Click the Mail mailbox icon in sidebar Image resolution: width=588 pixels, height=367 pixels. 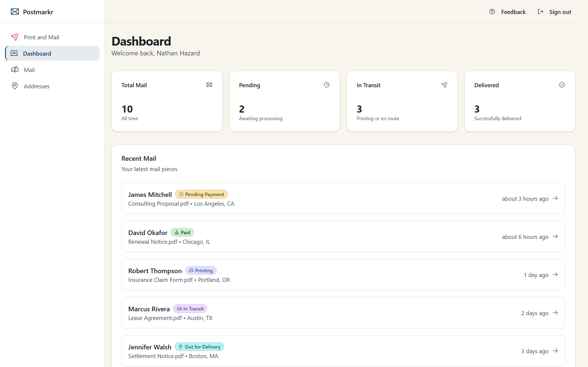click(14, 70)
